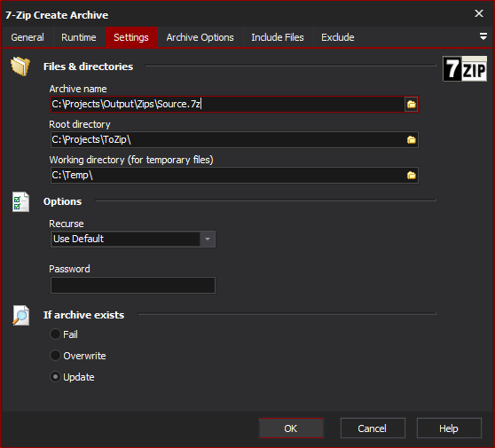Image resolution: width=495 pixels, height=448 pixels.
Task: Browse for the Archive name file
Action: [x=411, y=104]
